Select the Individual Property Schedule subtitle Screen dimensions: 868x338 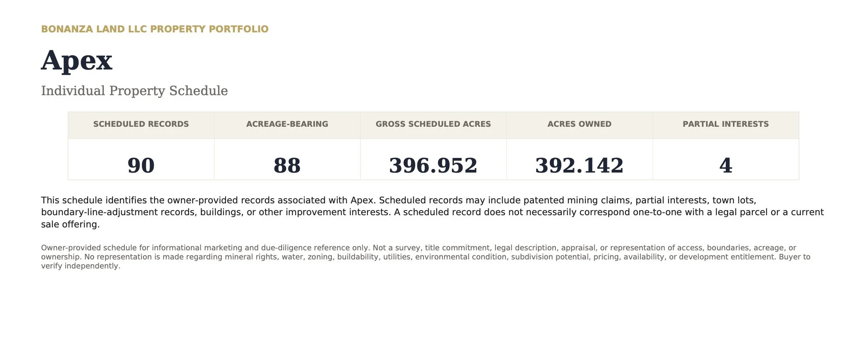pyautogui.click(x=134, y=91)
